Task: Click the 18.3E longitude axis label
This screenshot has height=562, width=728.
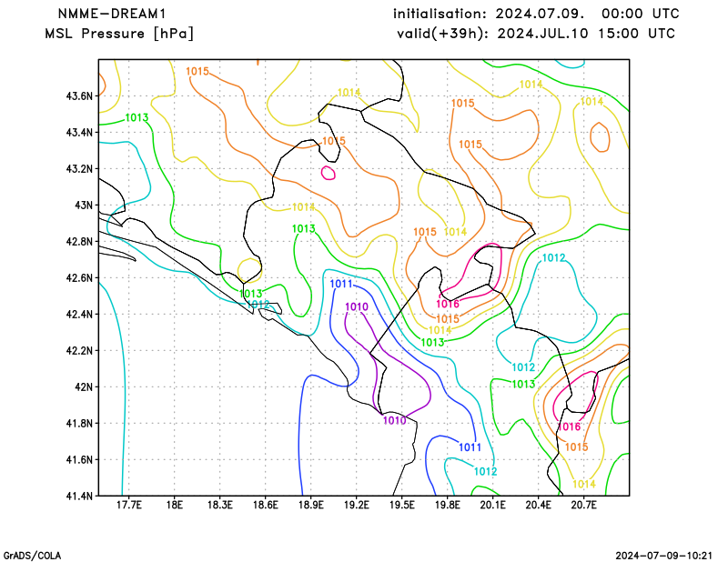Action: pyautogui.click(x=219, y=505)
